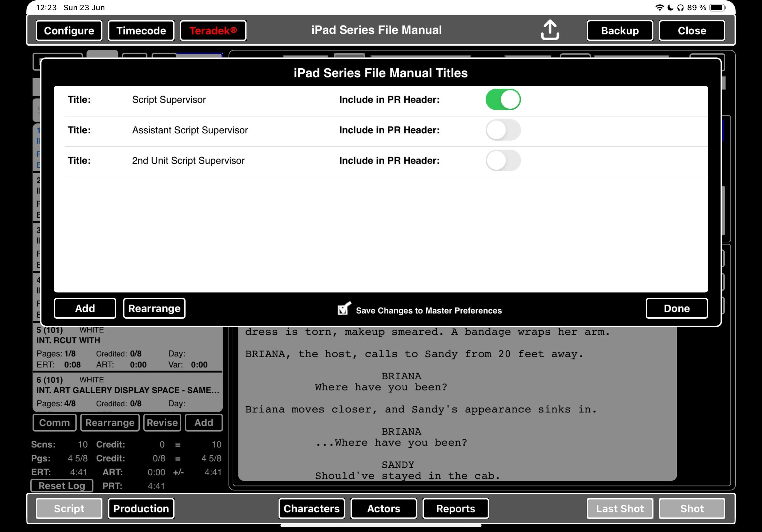Disable PR Header for Script Supervisor
The height and width of the screenshot is (532, 762).
503,100
